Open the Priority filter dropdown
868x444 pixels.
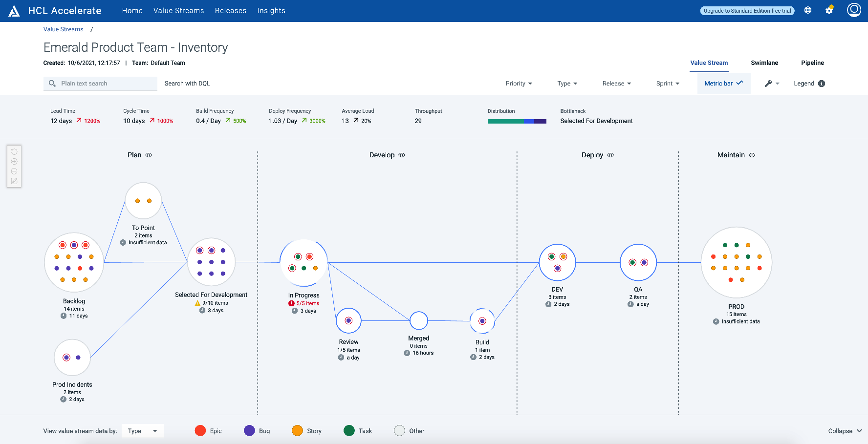[x=519, y=84]
